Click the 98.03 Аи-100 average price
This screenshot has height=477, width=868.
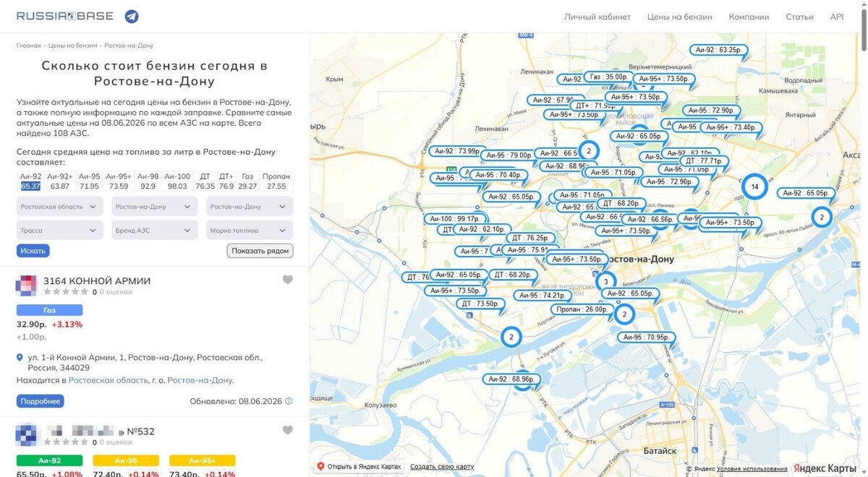[x=177, y=186]
